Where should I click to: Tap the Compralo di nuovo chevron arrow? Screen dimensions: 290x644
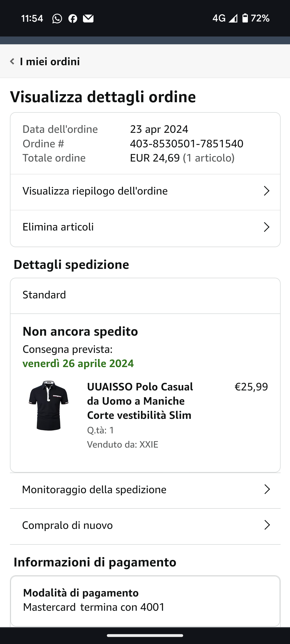pyautogui.click(x=267, y=525)
